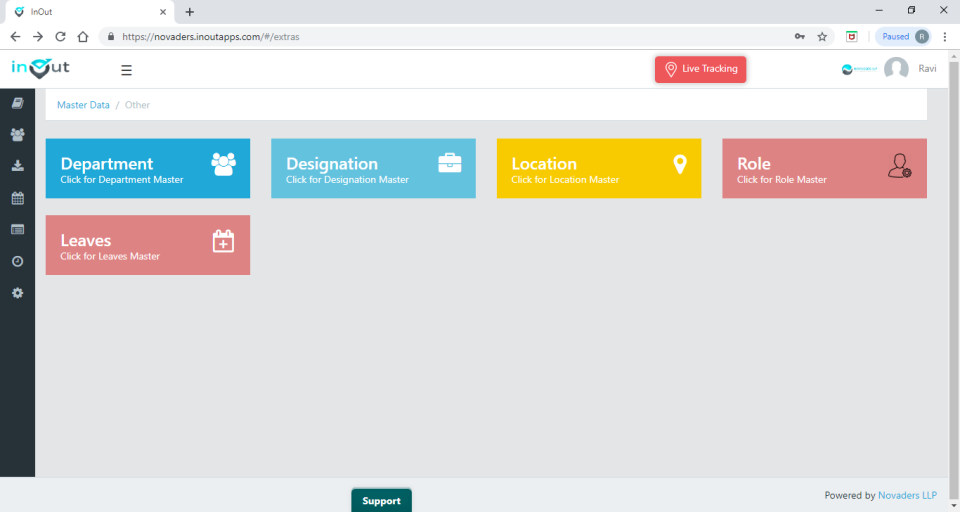Click the Master Data breadcrumb link
The image size is (960, 512).
coord(83,105)
